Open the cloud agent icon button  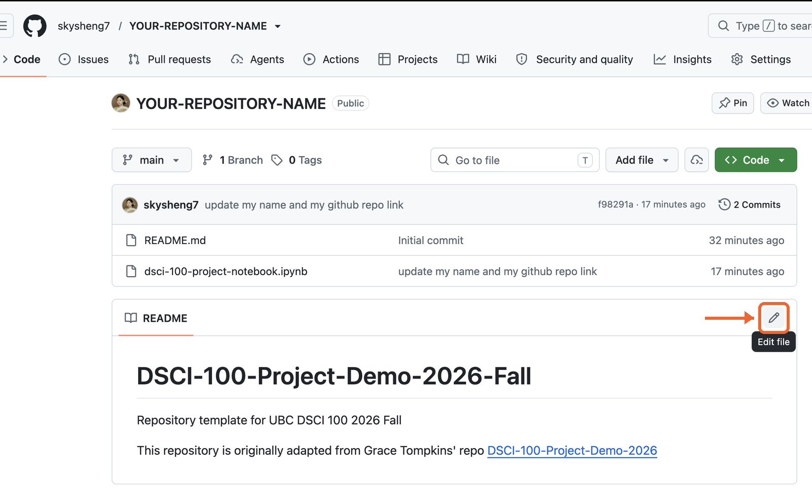696,160
